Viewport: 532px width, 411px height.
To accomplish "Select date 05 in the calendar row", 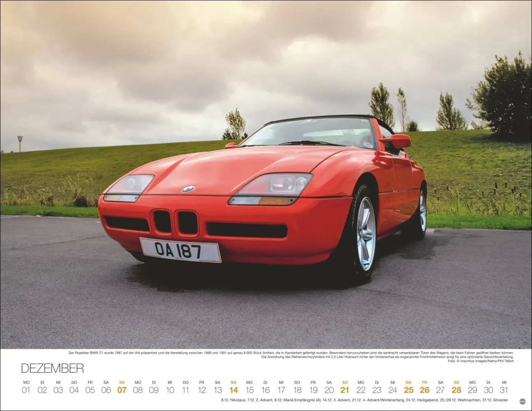I will pyautogui.click(x=90, y=390).
